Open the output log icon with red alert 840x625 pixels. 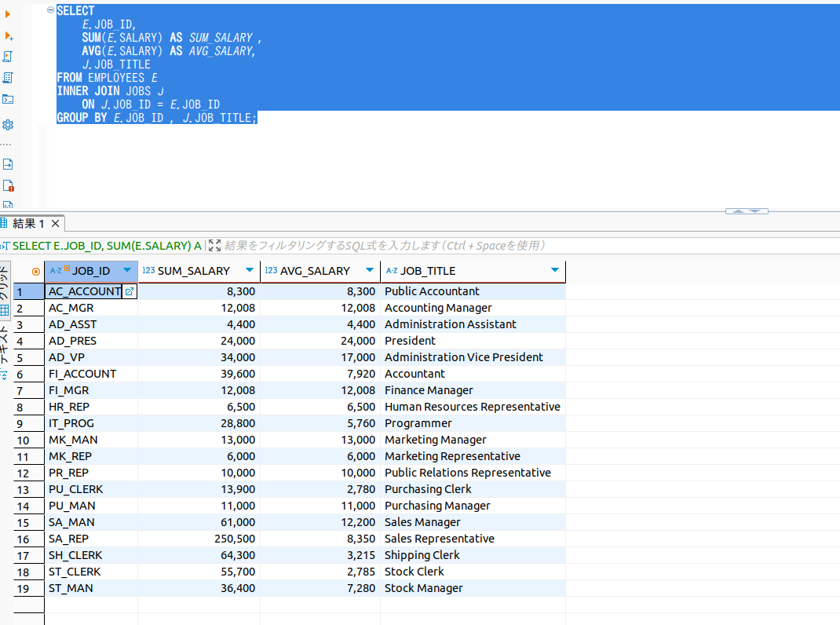[x=9, y=186]
